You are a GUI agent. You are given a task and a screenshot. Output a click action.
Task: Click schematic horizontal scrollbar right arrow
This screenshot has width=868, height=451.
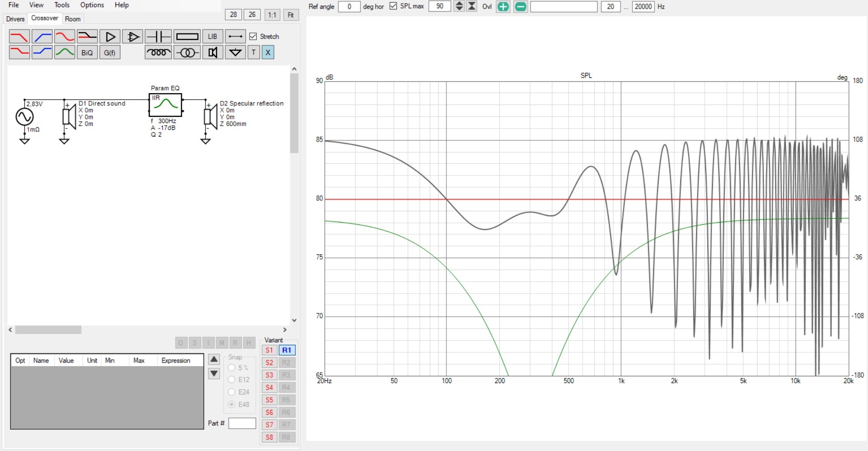285,330
